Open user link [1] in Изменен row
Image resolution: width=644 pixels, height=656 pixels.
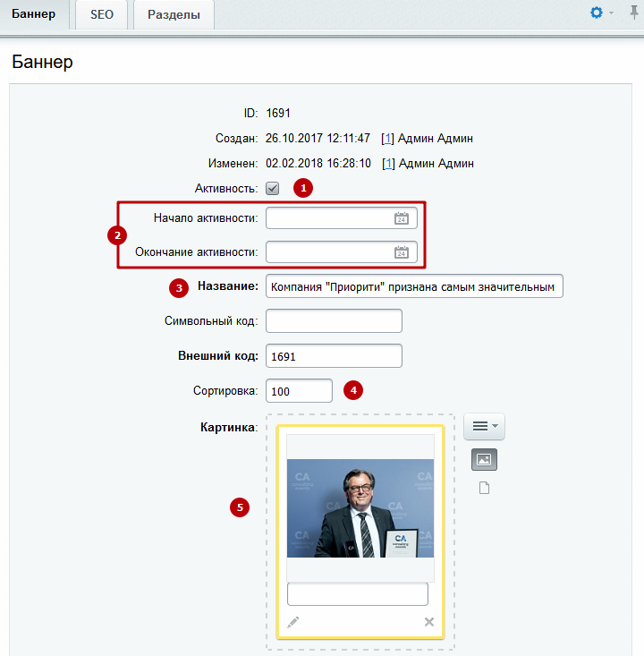(388, 164)
